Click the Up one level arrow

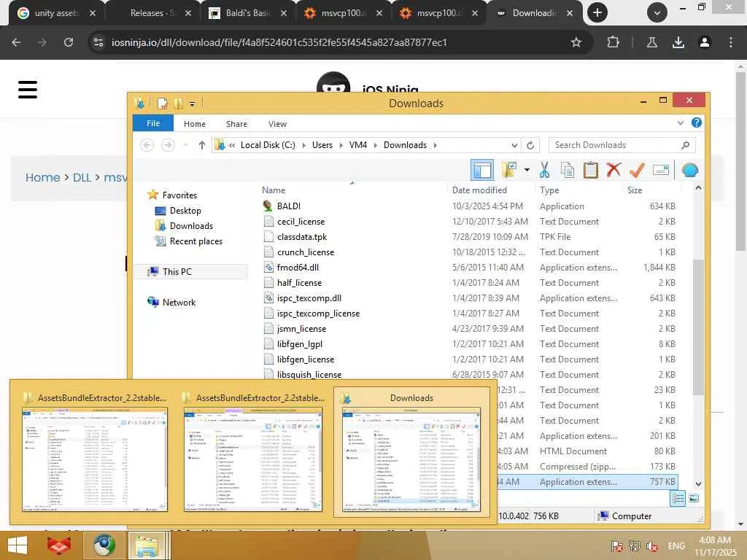[202, 145]
